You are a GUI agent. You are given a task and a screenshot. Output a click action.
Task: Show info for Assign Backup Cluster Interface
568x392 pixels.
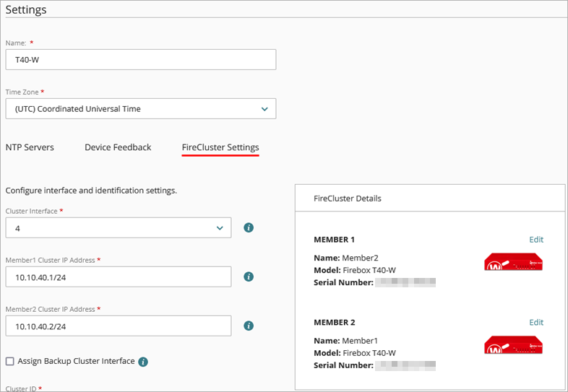143,362
